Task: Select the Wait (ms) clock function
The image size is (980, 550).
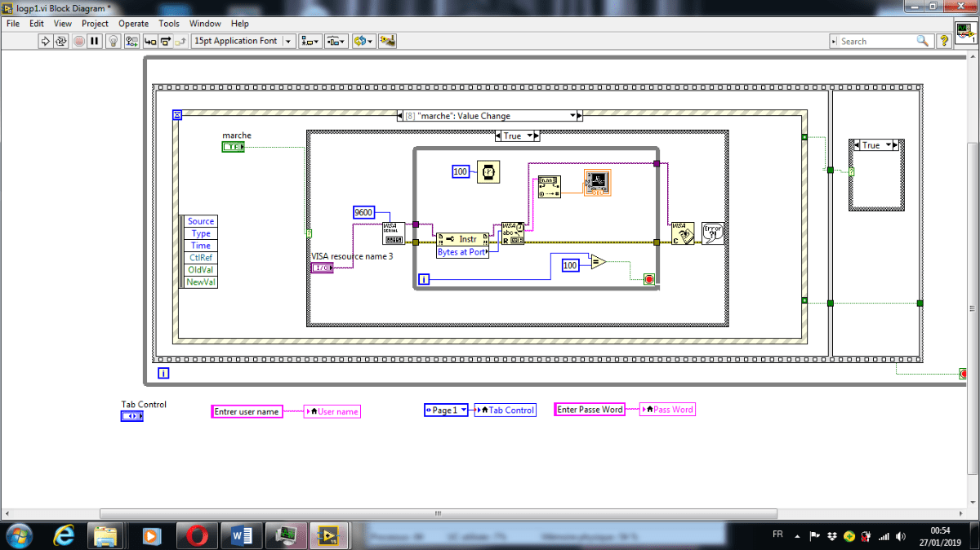Action: coord(490,172)
